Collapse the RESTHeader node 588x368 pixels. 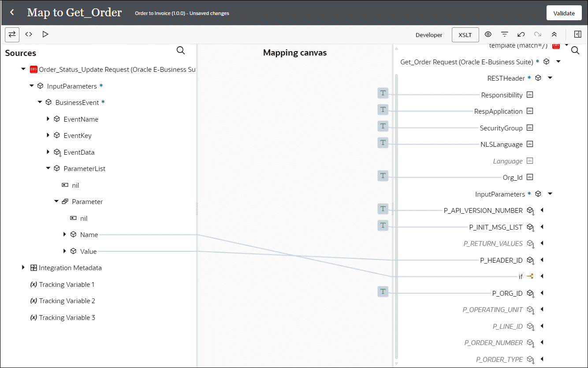click(550, 78)
